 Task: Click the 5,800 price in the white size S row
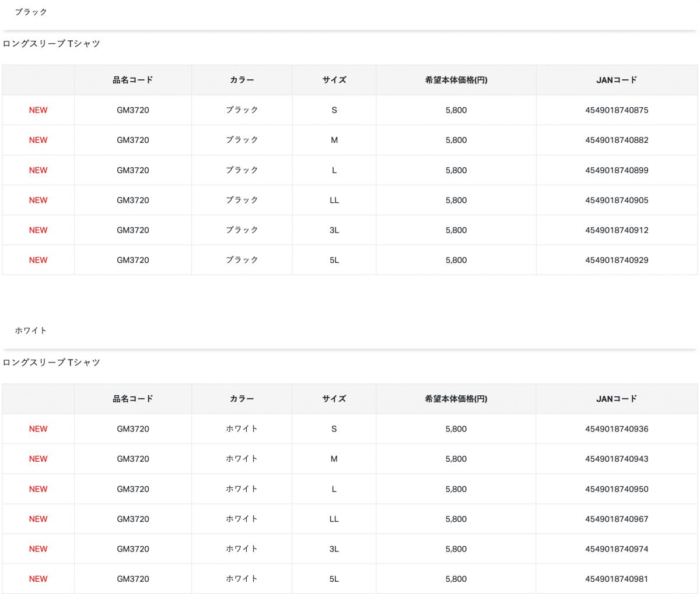(456, 429)
